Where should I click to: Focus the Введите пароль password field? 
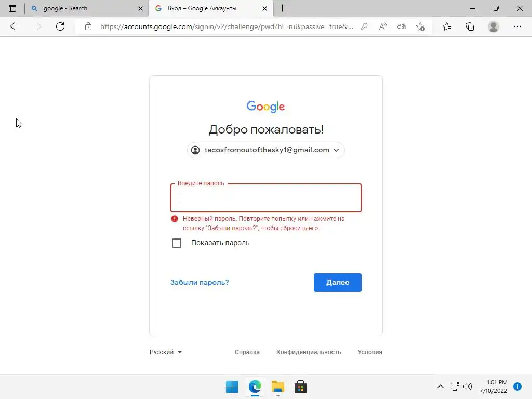pos(266,198)
